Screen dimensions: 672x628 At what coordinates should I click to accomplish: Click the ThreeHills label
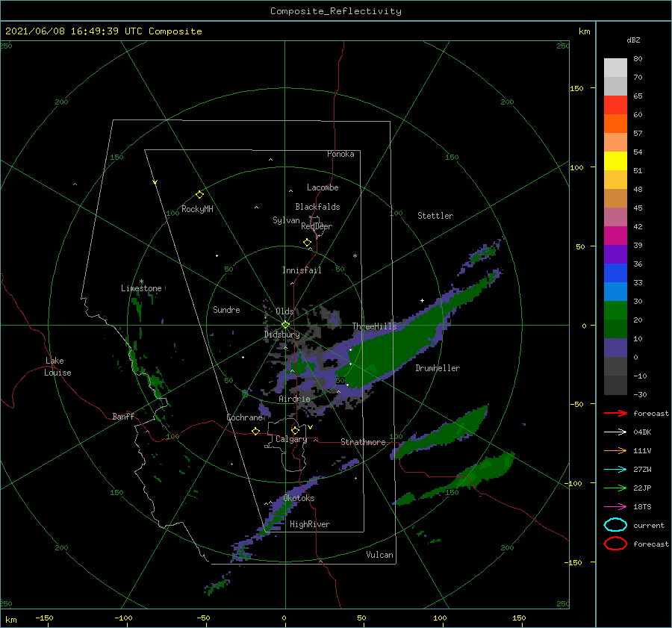pyautogui.click(x=375, y=326)
